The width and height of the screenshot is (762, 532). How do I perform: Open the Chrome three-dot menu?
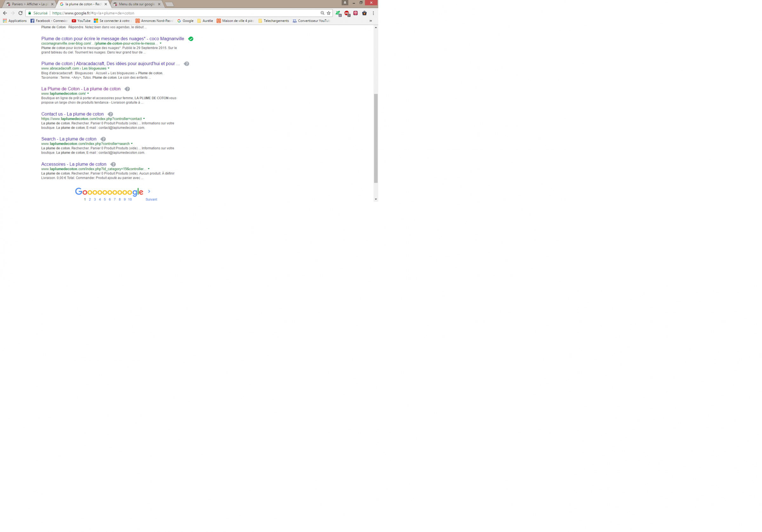373,13
